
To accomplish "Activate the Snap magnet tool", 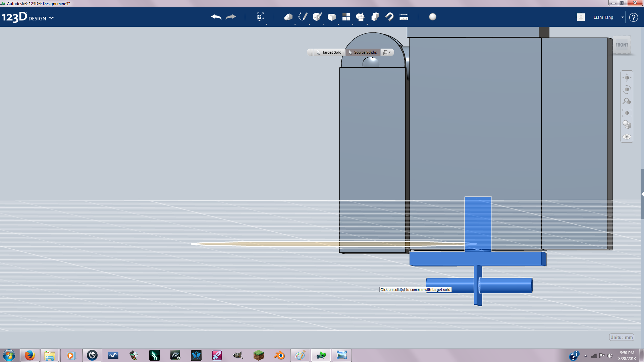I will [389, 17].
